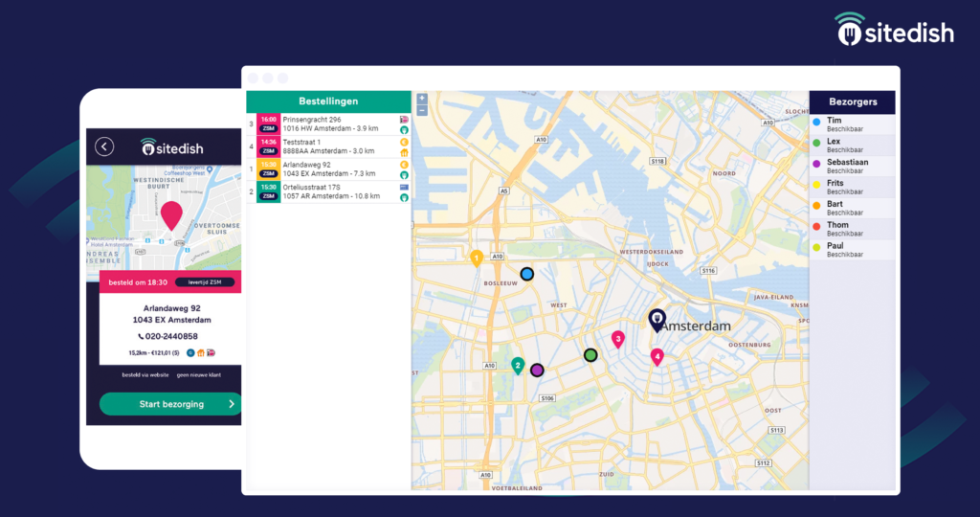Click the 16:00 ZSM time badge
This screenshot has height=517, width=980.
268,124
